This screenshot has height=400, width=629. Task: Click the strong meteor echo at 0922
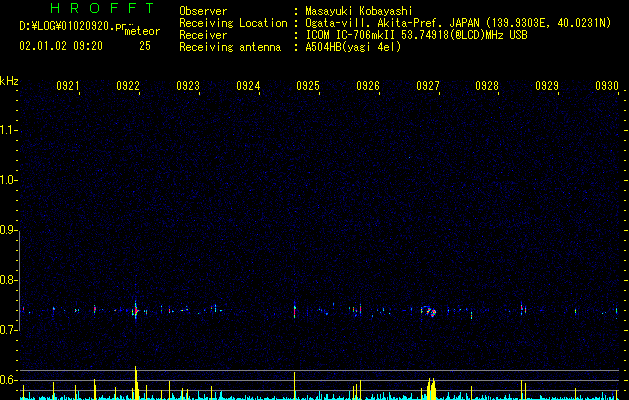click(136, 310)
